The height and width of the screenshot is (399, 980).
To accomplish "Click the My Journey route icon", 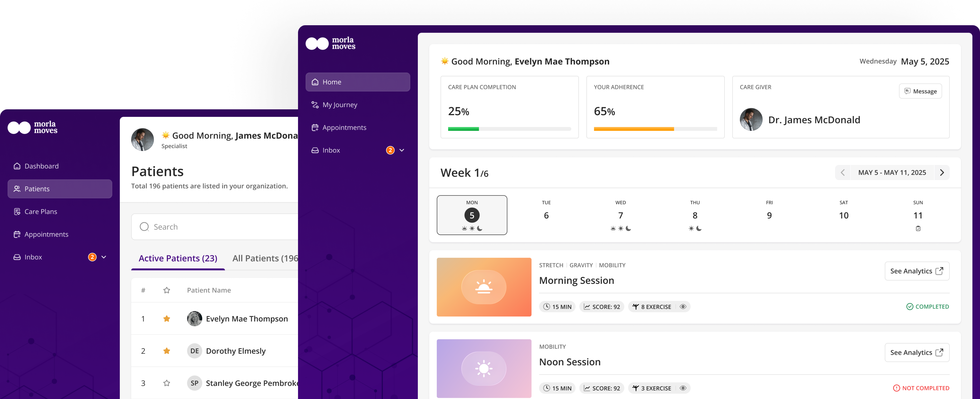I will click(x=315, y=105).
